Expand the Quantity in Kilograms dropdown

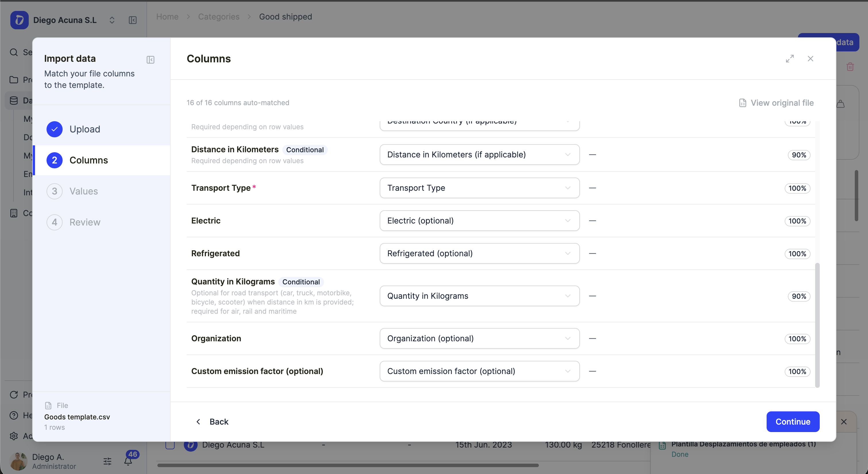click(x=479, y=296)
